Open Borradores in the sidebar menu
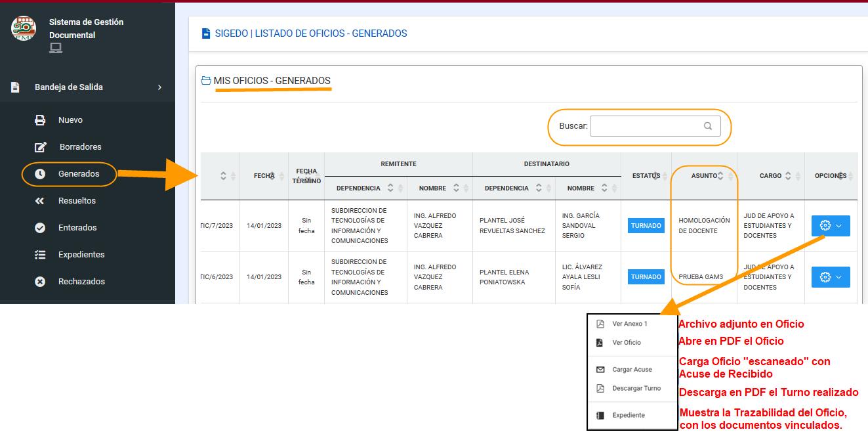Screen dimensions: 868x438 (80, 147)
